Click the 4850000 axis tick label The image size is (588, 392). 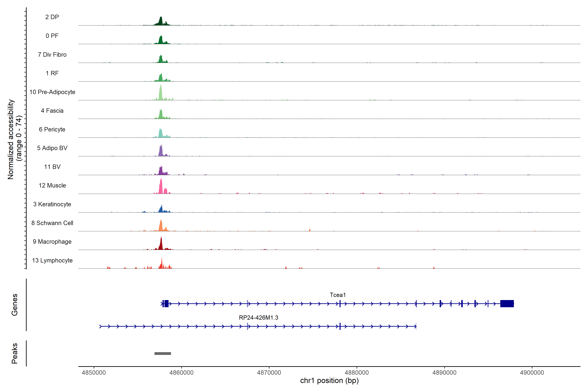[94, 373]
